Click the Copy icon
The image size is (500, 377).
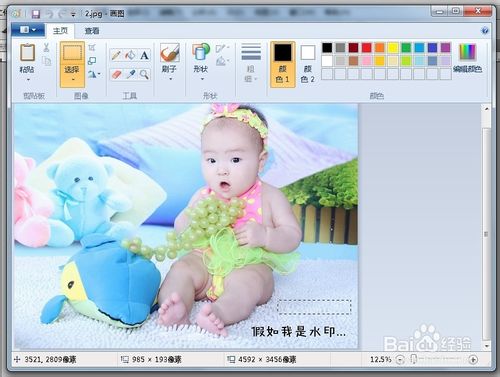(47, 61)
